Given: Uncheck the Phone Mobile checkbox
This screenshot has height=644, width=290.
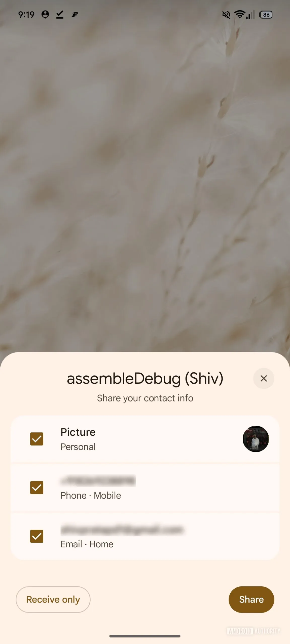Looking at the screenshot, I should 37,488.
